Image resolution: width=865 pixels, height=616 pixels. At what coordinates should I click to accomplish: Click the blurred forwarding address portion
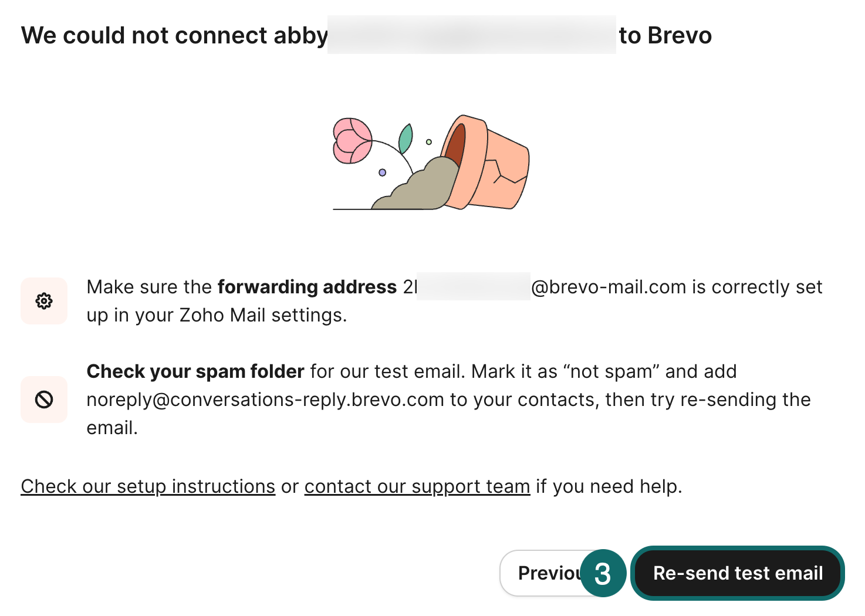[x=473, y=287]
